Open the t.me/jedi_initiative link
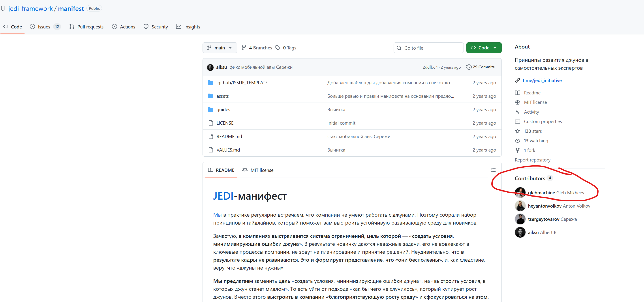 point(542,81)
